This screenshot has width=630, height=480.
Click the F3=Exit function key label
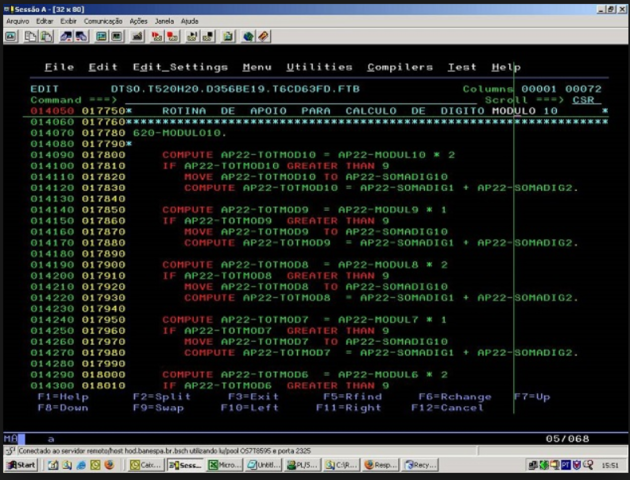pos(254,397)
